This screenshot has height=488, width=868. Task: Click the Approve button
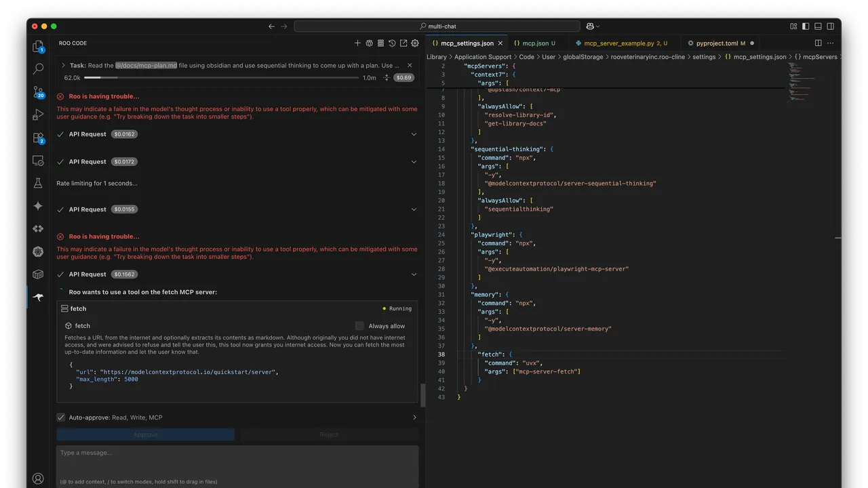(x=146, y=434)
